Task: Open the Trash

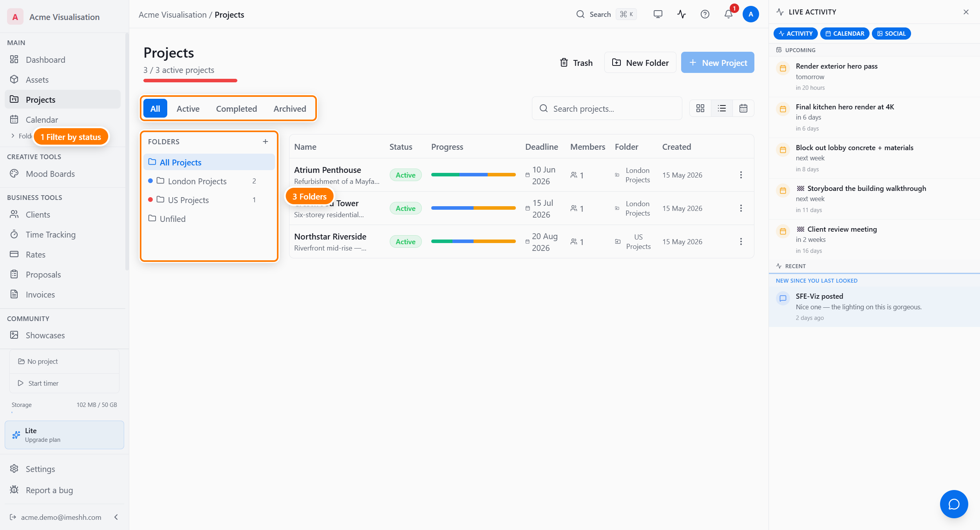Action: point(576,63)
